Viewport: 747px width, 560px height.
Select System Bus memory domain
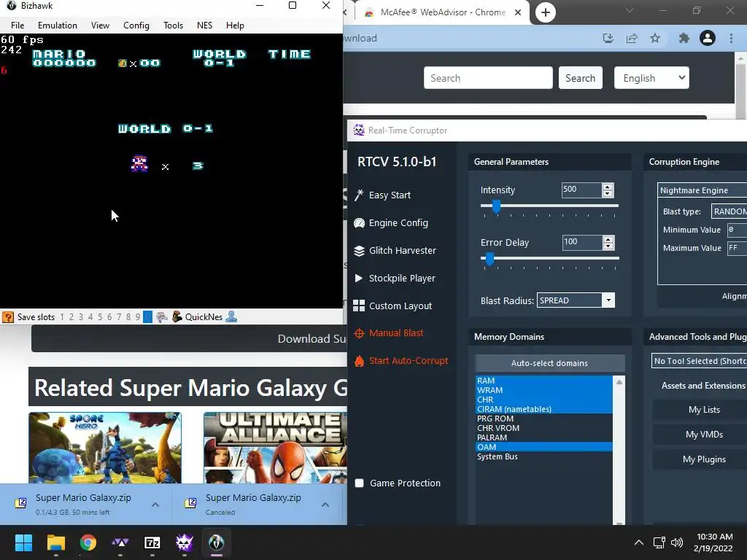click(544, 456)
